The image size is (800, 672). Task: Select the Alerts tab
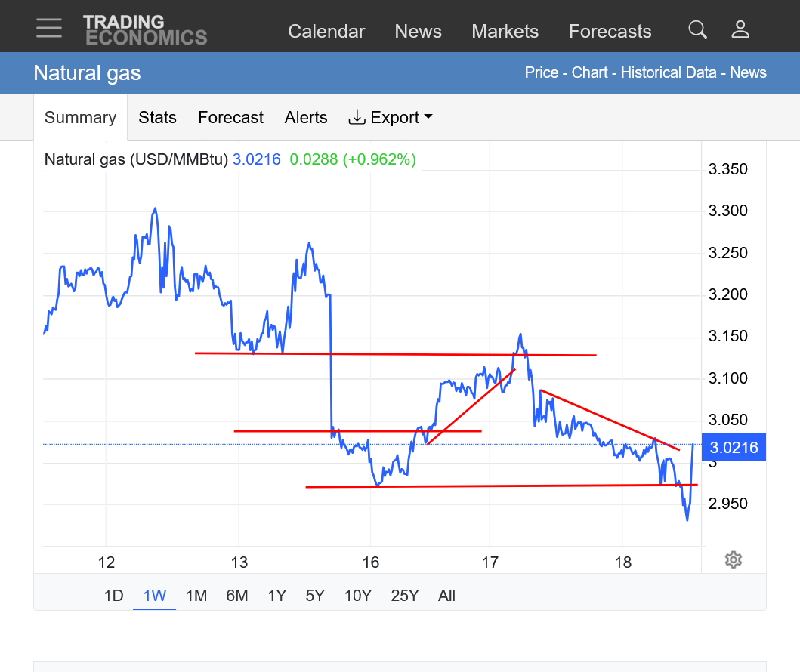coord(306,118)
